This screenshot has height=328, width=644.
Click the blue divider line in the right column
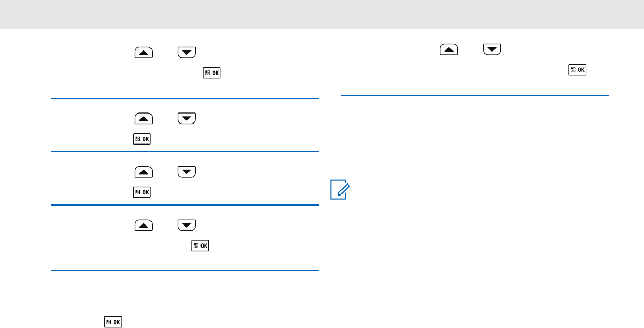click(475, 96)
